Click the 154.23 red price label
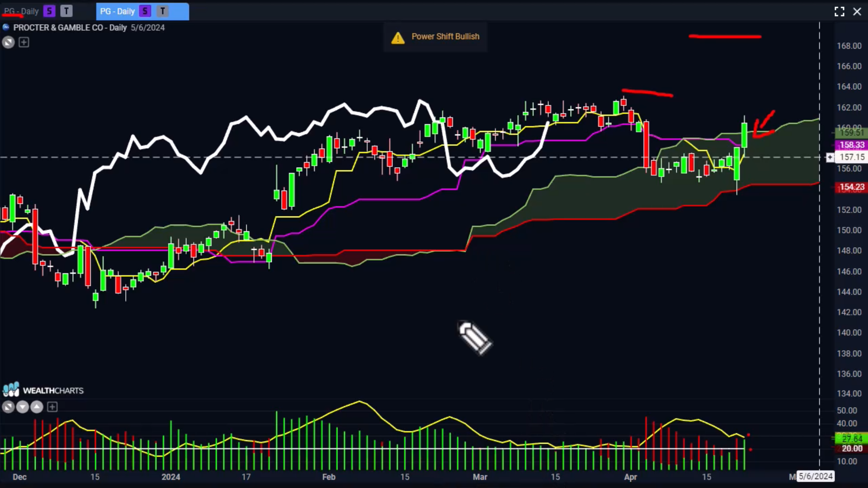 851,187
